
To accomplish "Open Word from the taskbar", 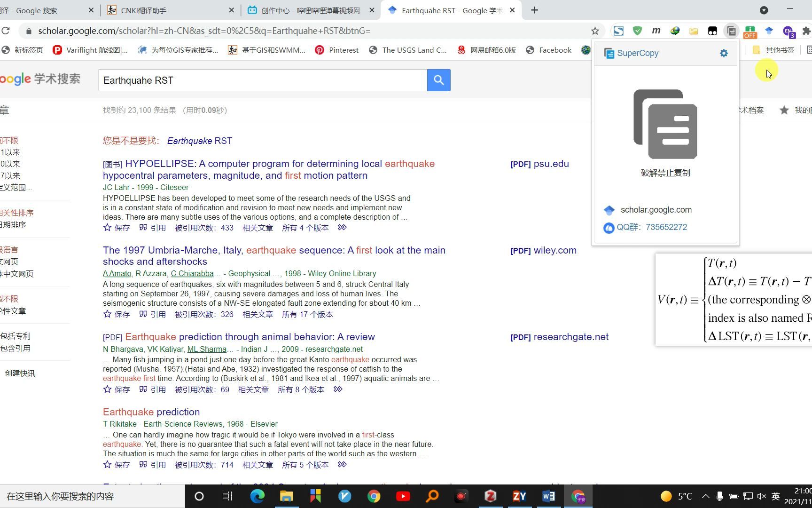I will pyautogui.click(x=548, y=496).
